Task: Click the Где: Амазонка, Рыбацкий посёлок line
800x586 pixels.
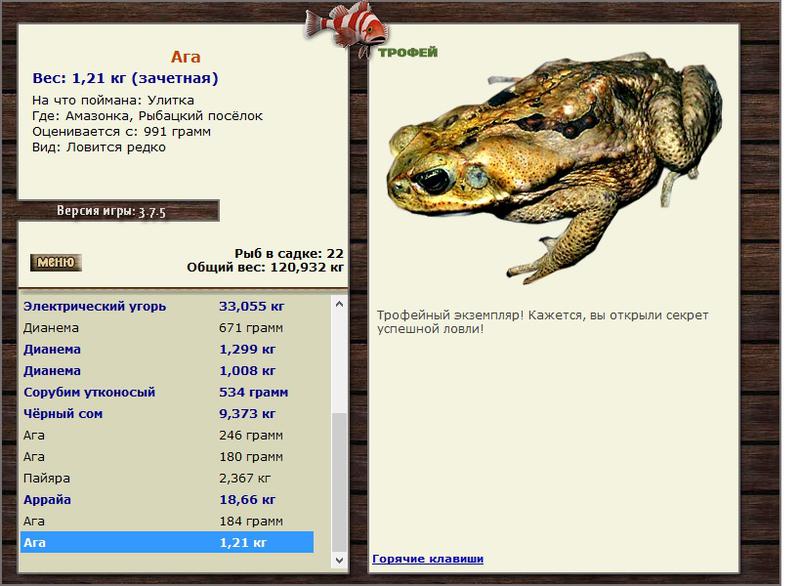Action: point(147,116)
